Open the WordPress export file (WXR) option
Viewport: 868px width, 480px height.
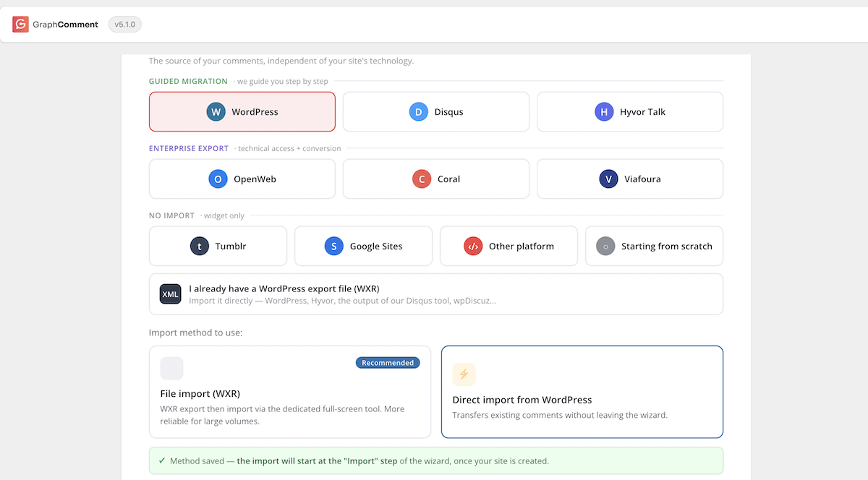pos(436,294)
